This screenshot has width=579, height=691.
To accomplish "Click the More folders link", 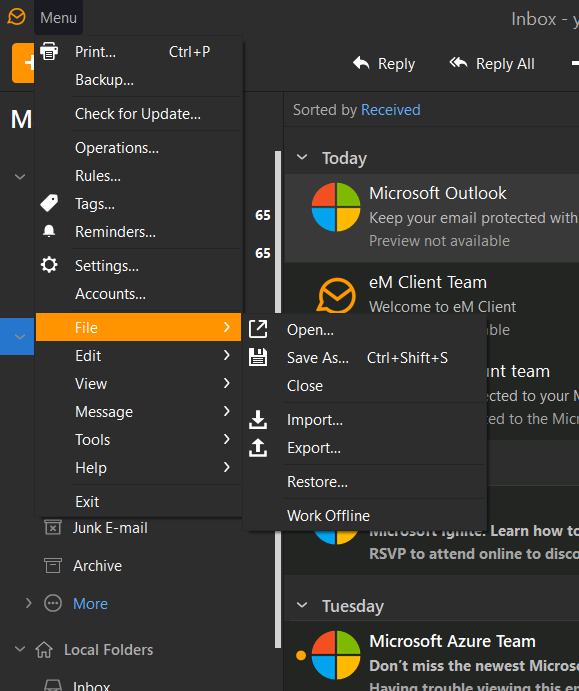I will point(90,603).
